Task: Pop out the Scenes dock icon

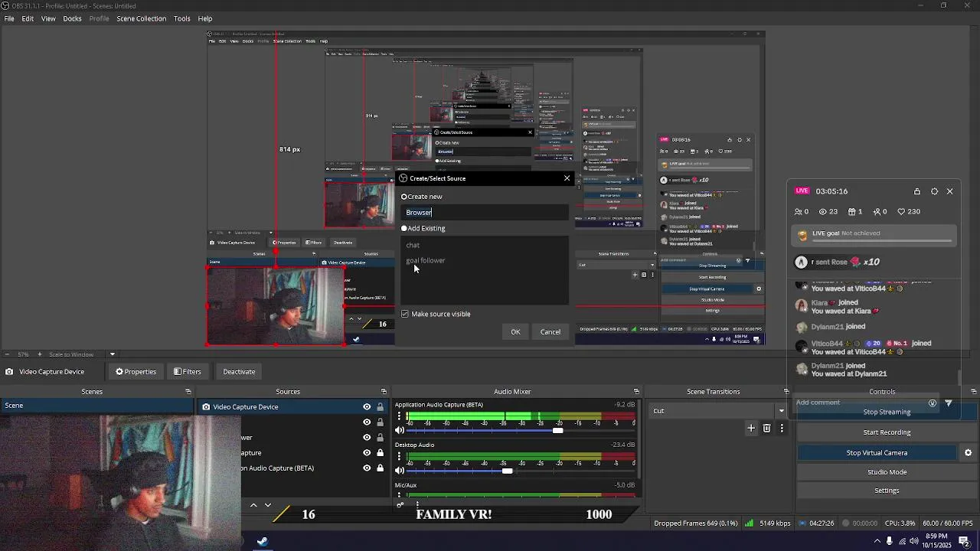Action: 188,392
